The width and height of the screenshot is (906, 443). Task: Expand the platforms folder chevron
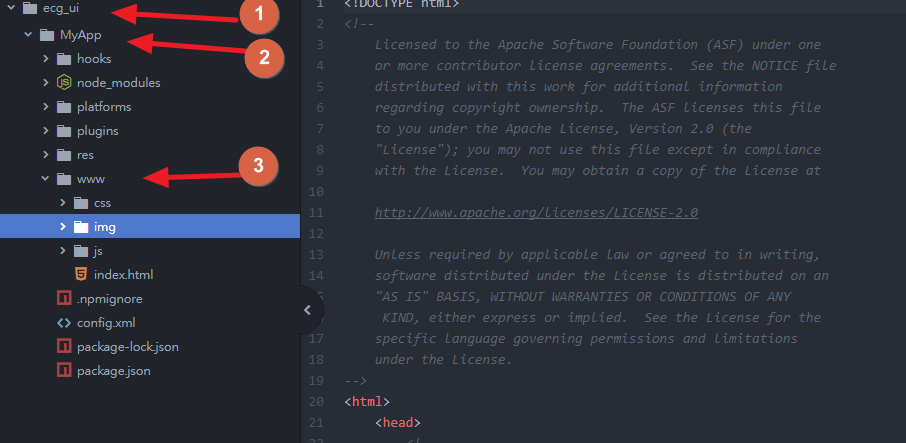coord(46,107)
